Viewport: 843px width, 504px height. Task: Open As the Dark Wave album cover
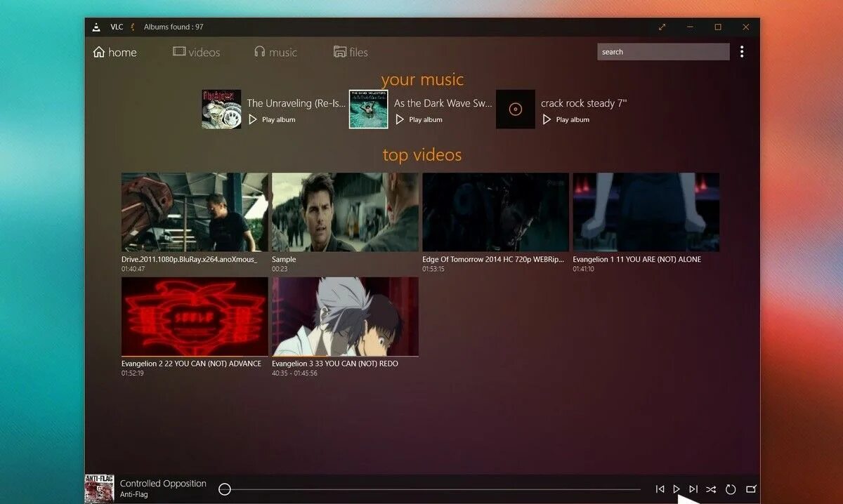369,109
